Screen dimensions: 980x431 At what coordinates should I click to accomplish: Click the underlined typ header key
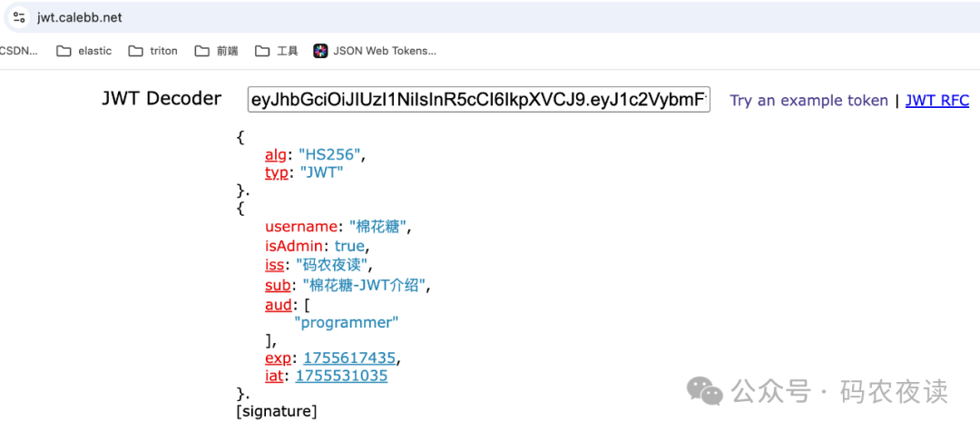pyautogui.click(x=275, y=172)
